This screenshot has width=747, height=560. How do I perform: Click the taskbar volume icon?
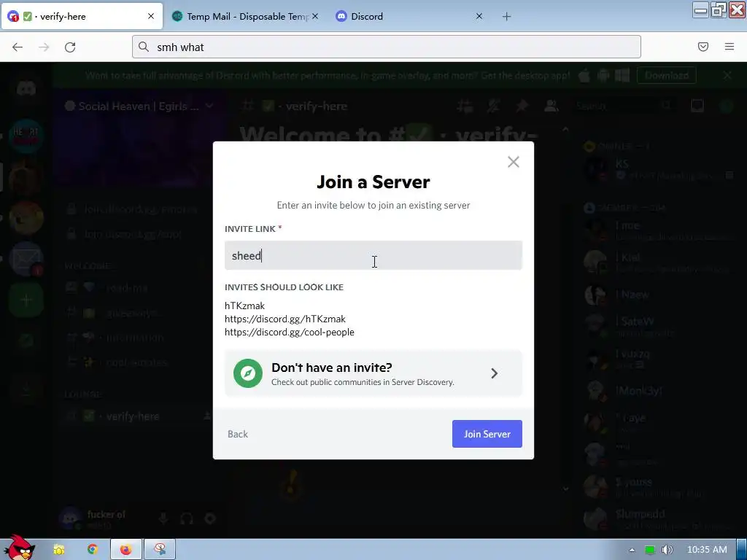[667, 550]
